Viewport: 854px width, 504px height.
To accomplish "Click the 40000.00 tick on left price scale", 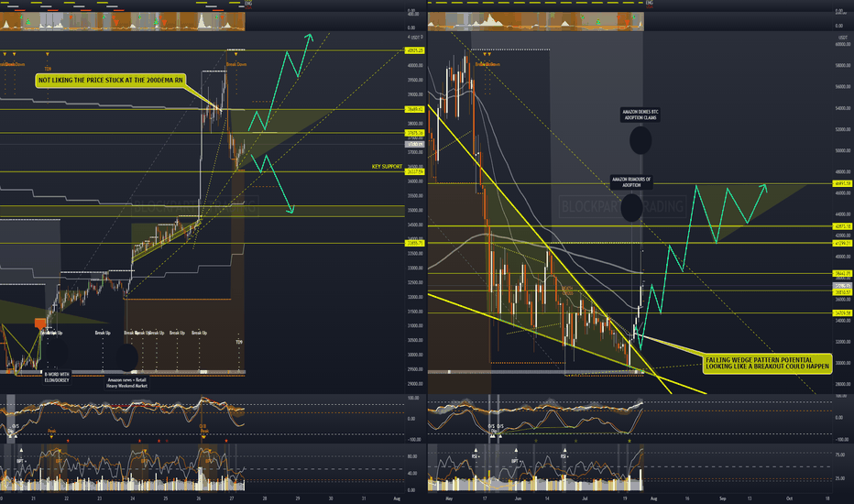I will pos(415,65).
